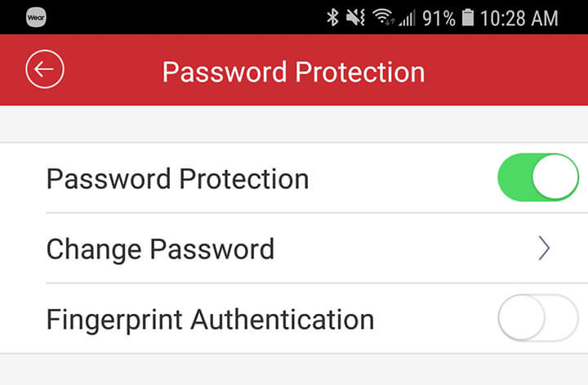Tap the Fingerprint Authentication label text
588x385 pixels.
210,319
